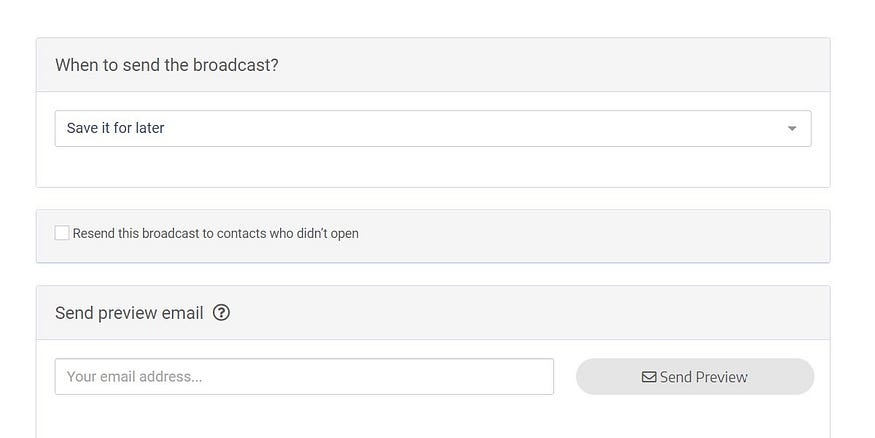
Task: Click the 'When to send' panel header bar
Action: point(433,65)
